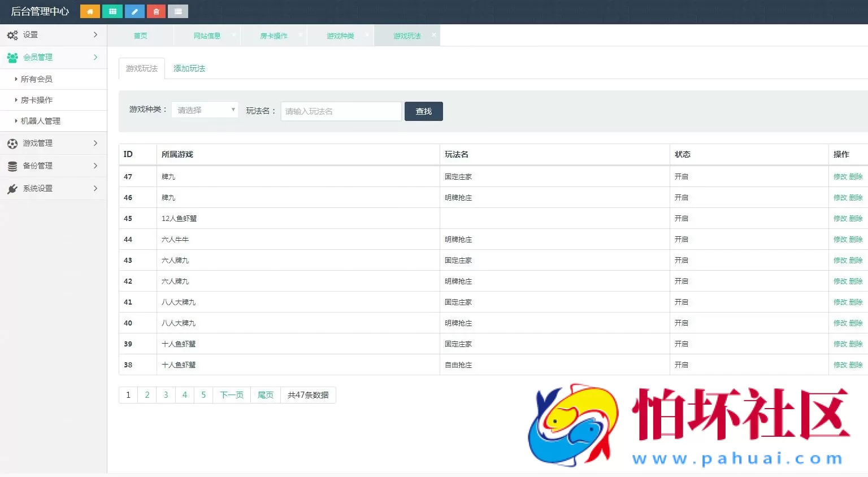Expand 备份管理 sidebar section chevron

click(95, 166)
